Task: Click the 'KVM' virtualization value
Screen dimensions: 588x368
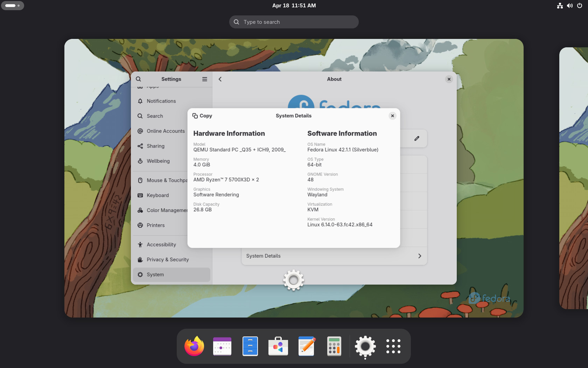Action: [x=313, y=210]
